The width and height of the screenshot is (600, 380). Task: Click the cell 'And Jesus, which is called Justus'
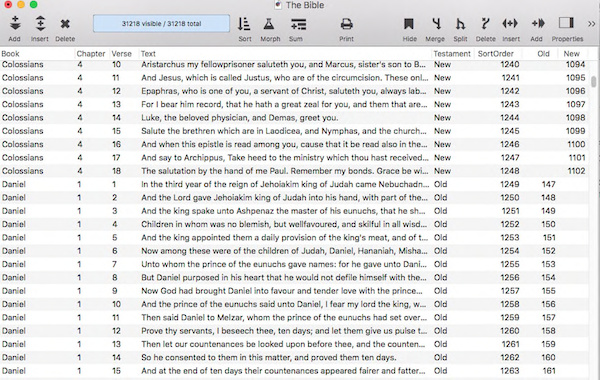(x=285, y=78)
